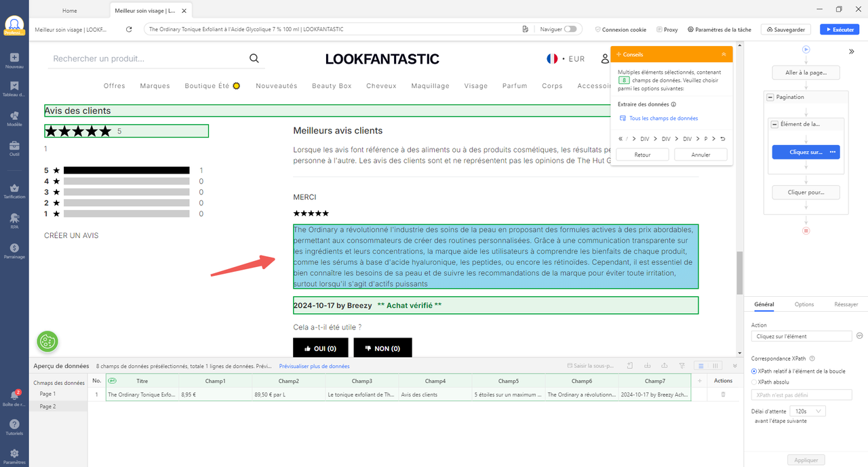This screenshot has width=868, height=467.
Task: Click the Cliquer pour... workflow step
Action: [806, 192]
